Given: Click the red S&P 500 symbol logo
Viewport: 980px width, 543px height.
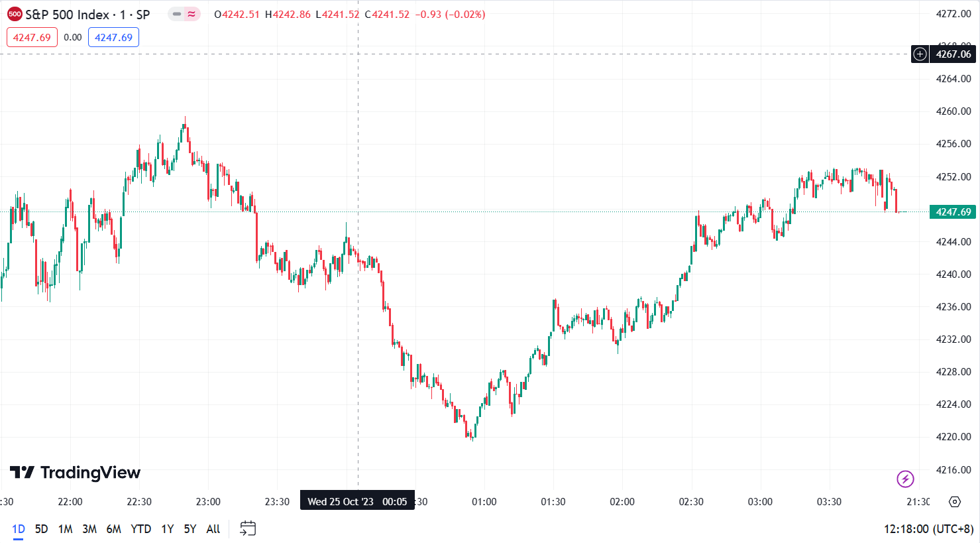Looking at the screenshot, I should (15, 14).
